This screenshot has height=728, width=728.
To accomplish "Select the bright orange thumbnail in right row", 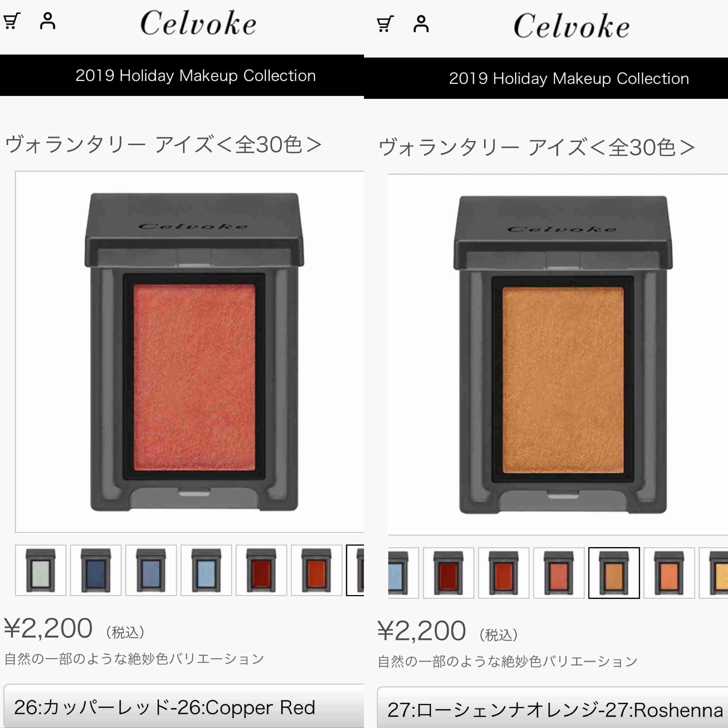I will point(669,573).
